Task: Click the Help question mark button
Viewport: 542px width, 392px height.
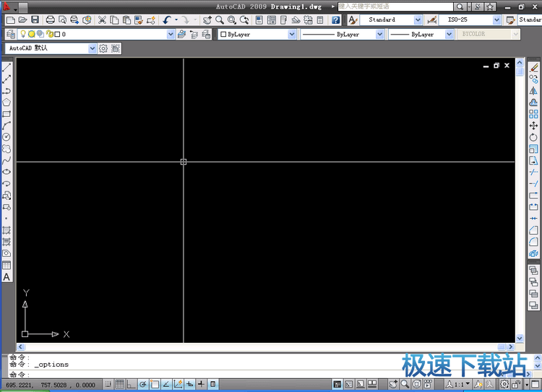Action: tap(335, 20)
